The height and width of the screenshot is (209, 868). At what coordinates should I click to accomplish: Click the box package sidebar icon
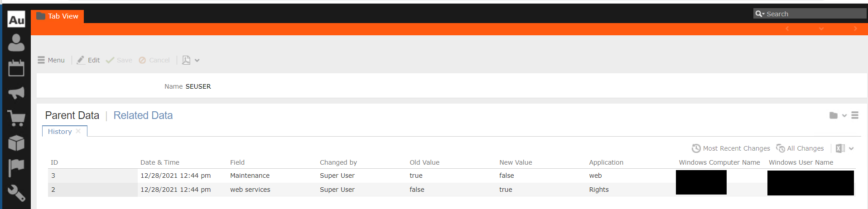coord(16,143)
